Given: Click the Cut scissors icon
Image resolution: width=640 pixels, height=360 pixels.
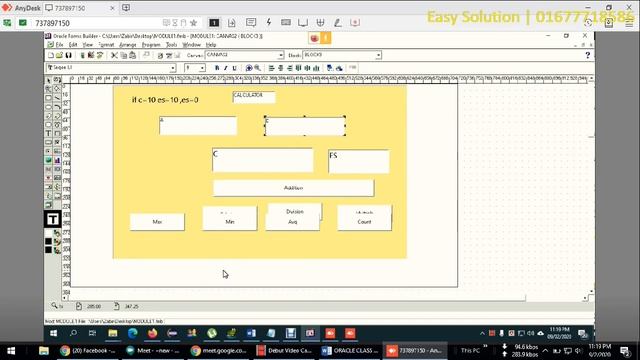Looking at the screenshot, I should pos(114,55).
